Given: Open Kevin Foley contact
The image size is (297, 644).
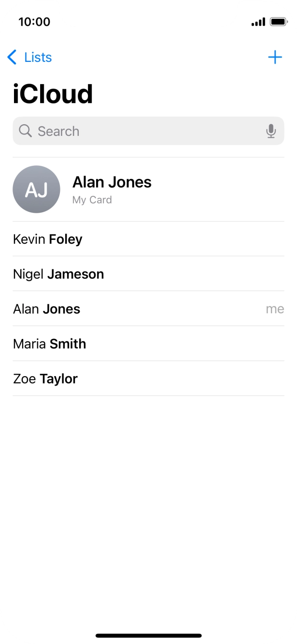Looking at the screenshot, I should click(48, 239).
